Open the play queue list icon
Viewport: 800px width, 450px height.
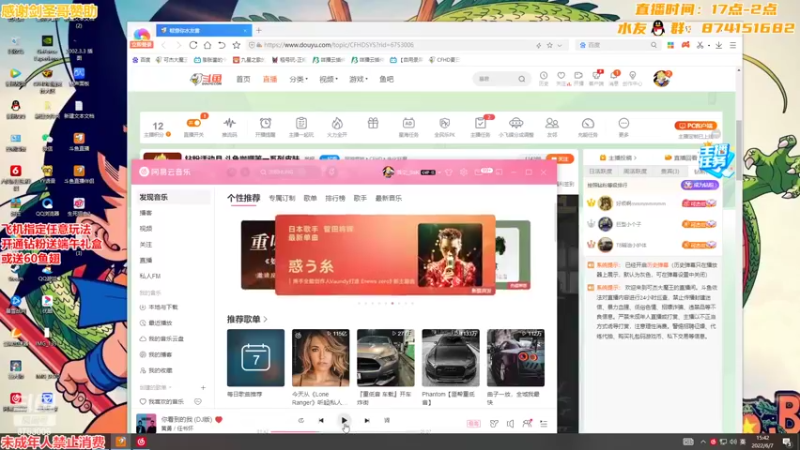[x=544, y=423]
